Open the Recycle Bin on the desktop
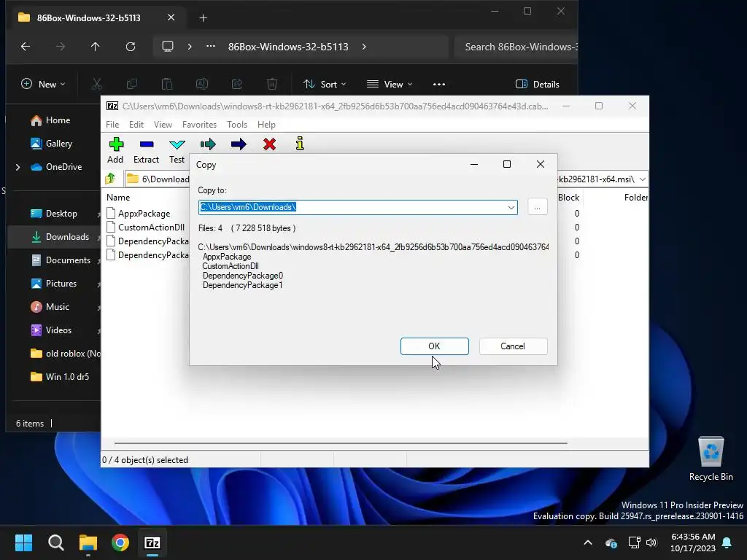Image resolution: width=747 pixels, height=560 pixels. coord(711,459)
